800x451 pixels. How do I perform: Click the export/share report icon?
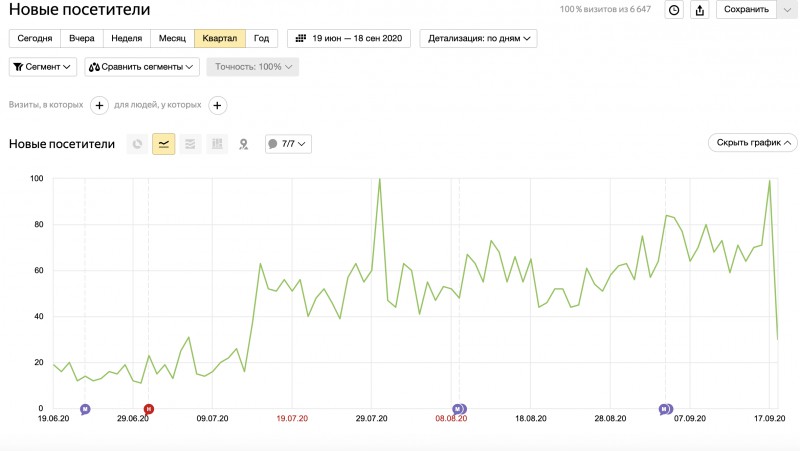point(700,10)
